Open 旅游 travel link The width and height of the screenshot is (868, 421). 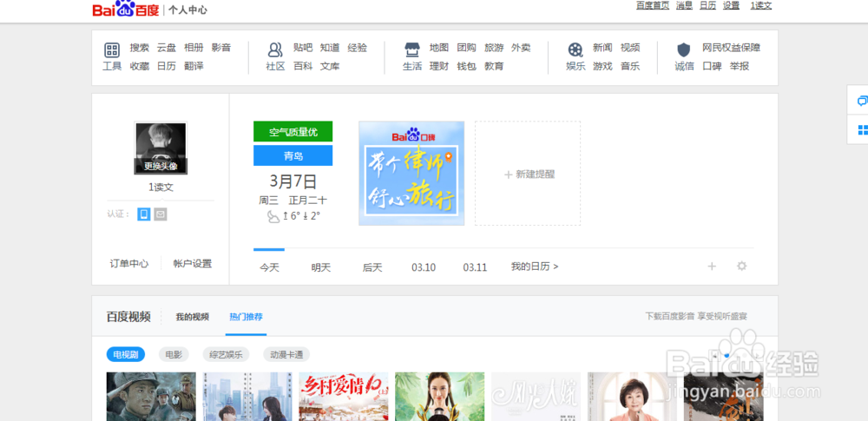494,48
